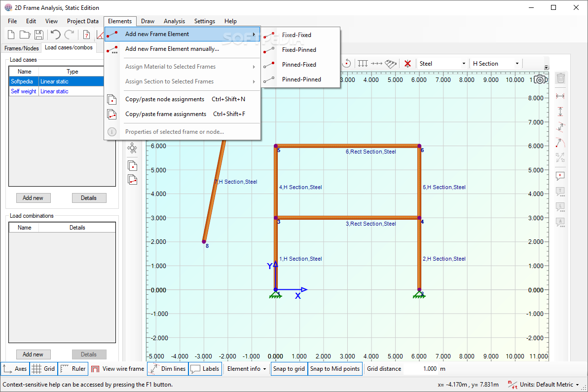Image resolution: width=588 pixels, height=392 pixels.
Task: Toggle the Axes display button
Action: pyautogui.click(x=15, y=369)
